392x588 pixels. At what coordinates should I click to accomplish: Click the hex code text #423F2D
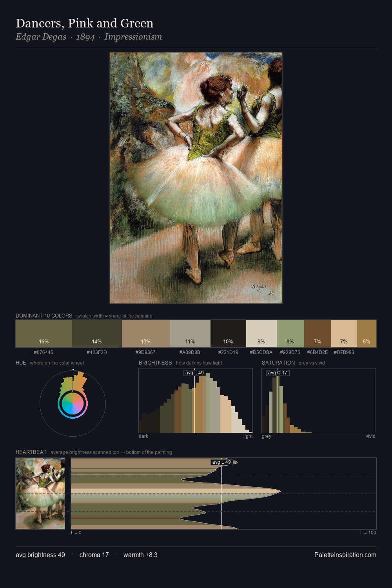click(97, 352)
